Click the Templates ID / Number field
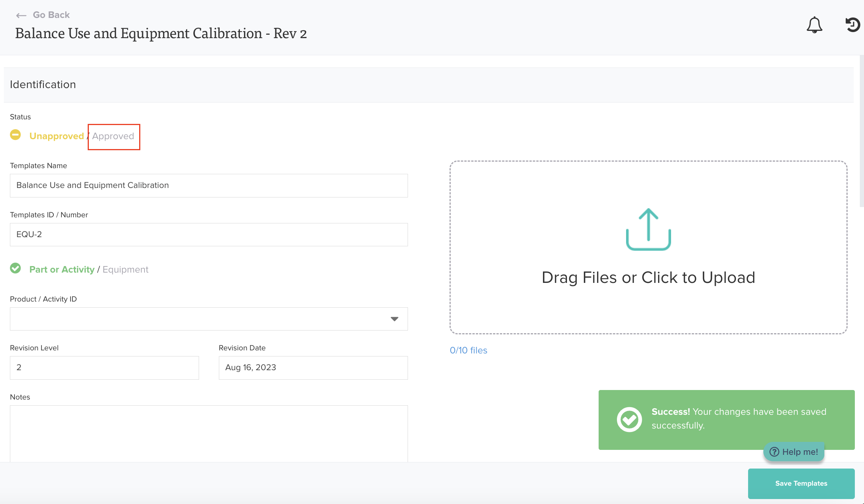The width and height of the screenshot is (864, 504). click(209, 234)
